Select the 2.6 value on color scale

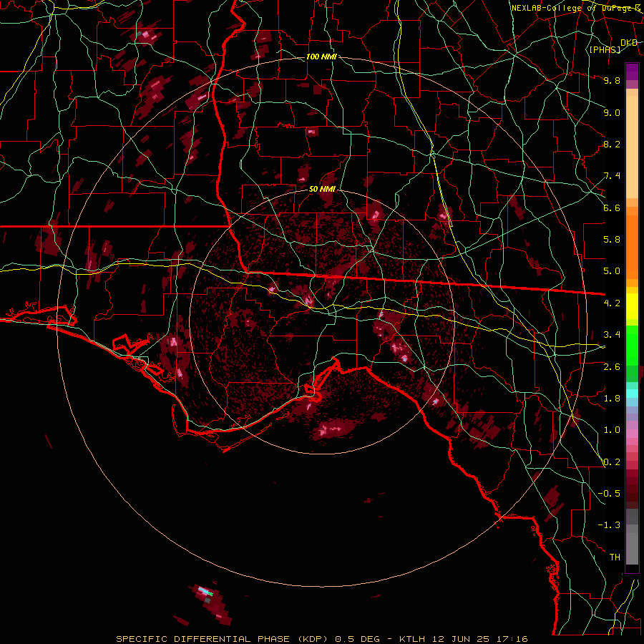[x=612, y=366]
